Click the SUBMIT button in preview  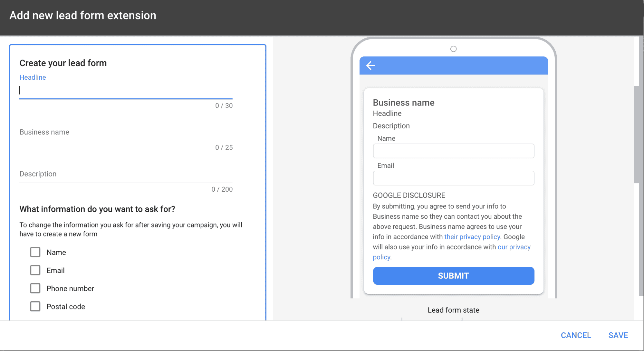(453, 276)
